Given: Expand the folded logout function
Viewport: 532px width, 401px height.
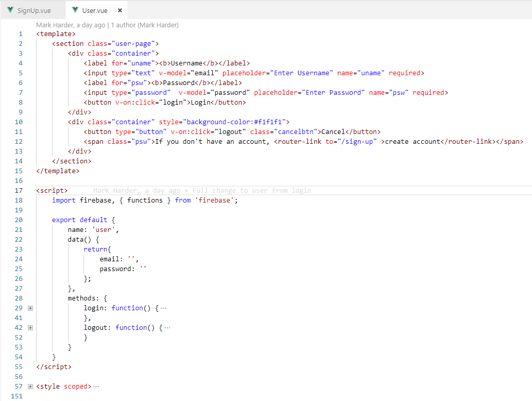Looking at the screenshot, I should (x=30, y=328).
